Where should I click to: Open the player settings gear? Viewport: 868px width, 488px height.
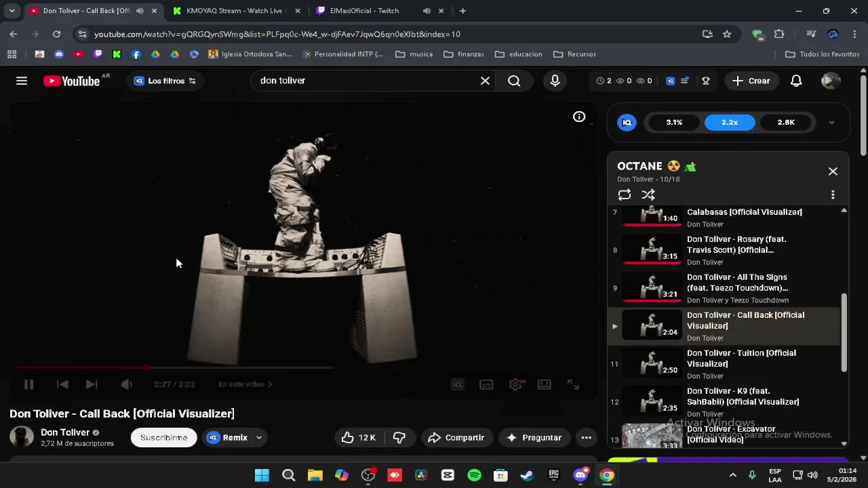tap(515, 384)
